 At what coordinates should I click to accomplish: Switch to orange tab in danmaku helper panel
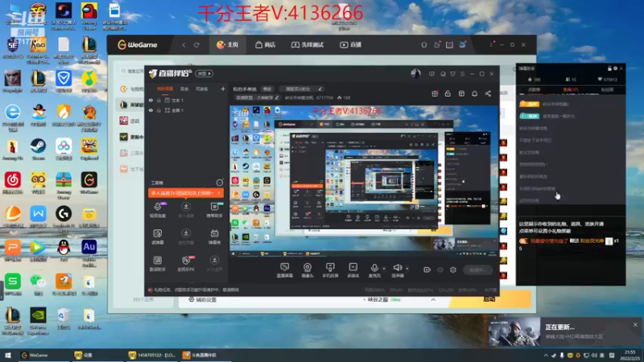[x=570, y=89]
